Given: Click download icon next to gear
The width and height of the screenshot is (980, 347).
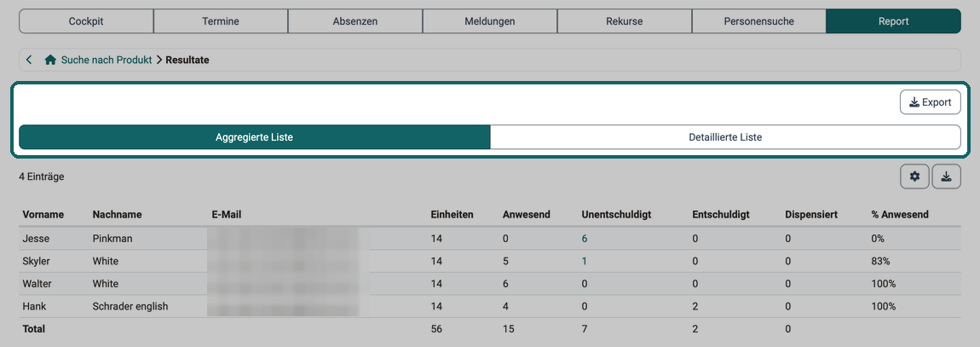Looking at the screenshot, I should tap(947, 177).
